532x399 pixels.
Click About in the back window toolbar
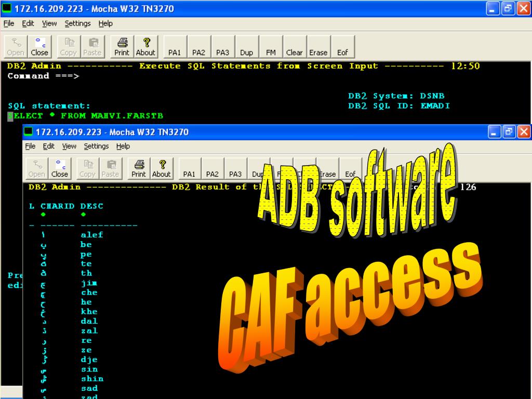pos(145,46)
